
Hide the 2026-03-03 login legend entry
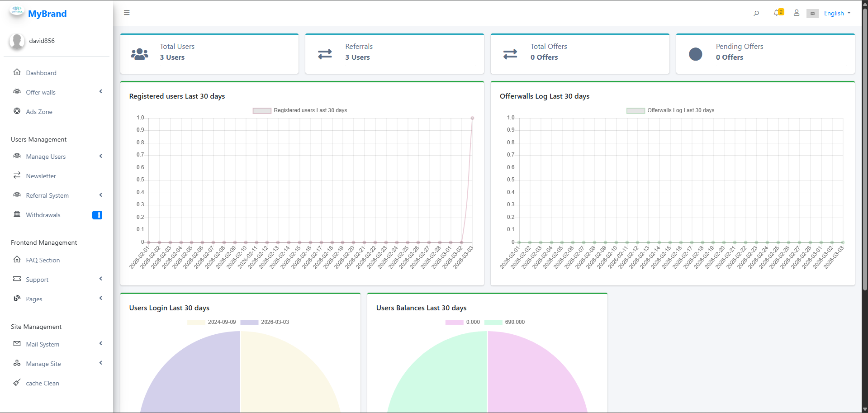tap(265, 322)
